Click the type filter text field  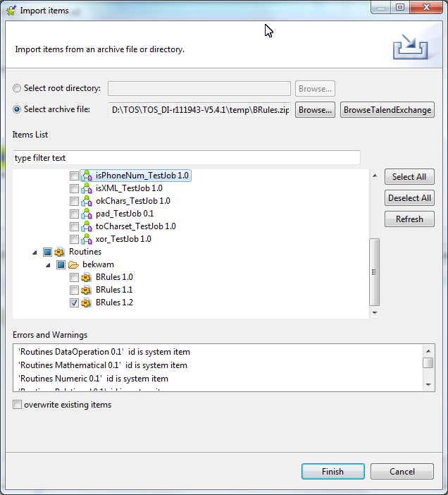187,157
